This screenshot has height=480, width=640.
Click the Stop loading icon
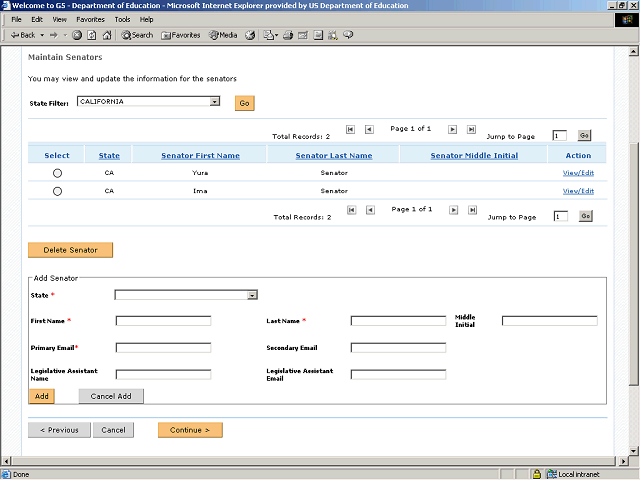click(77, 35)
